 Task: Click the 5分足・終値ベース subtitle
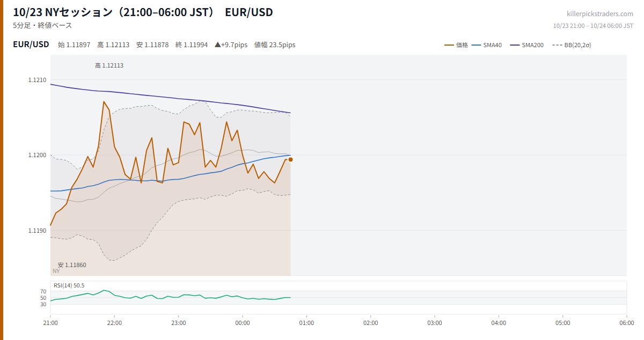[x=42, y=25]
